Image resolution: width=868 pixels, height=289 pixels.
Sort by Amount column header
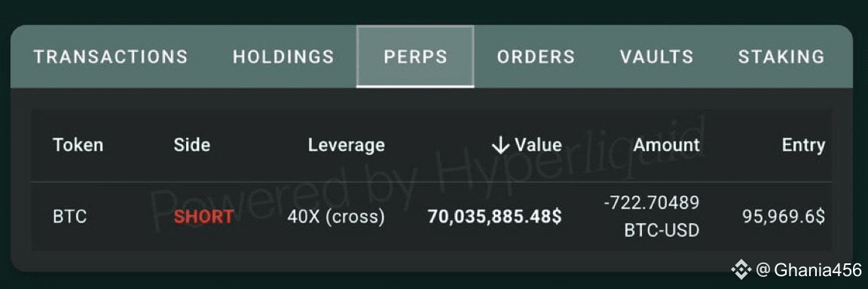667,146
